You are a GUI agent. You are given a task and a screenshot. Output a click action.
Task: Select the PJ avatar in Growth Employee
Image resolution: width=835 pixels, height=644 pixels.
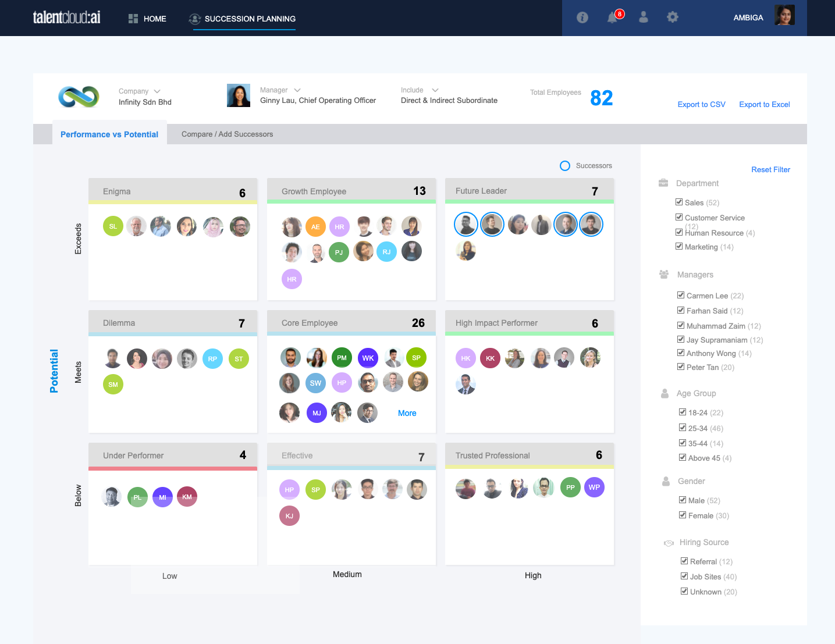(x=339, y=252)
